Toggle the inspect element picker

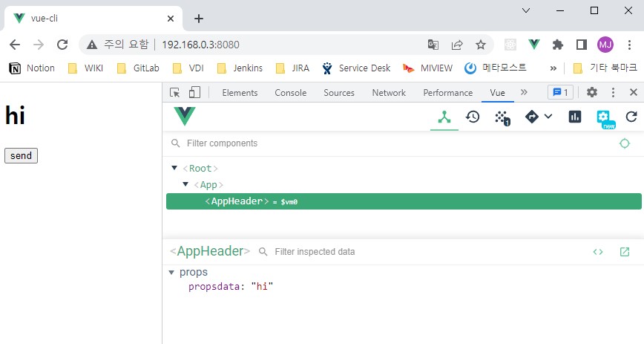[174, 93]
